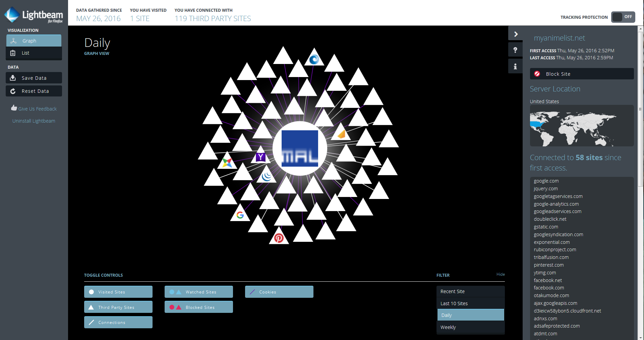This screenshot has height=340, width=644.
Task: Click googletagservices.com in the list
Action: [558, 196]
